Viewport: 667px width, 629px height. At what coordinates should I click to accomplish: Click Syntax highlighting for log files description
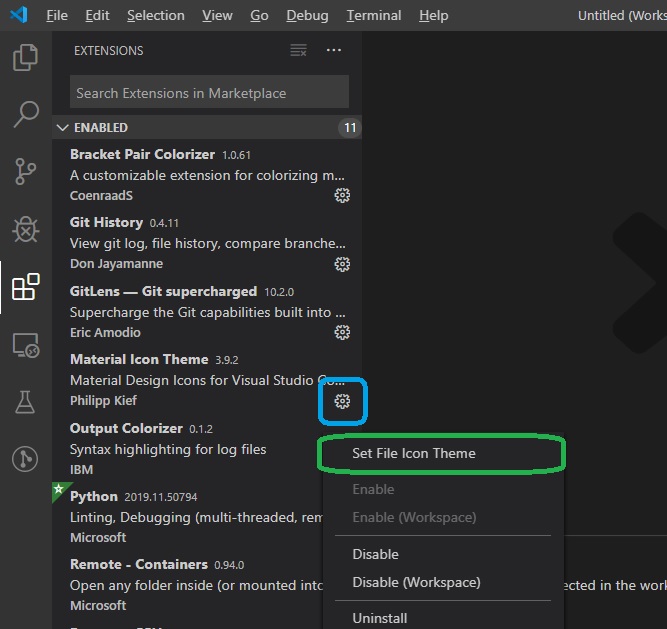(168, 450)
